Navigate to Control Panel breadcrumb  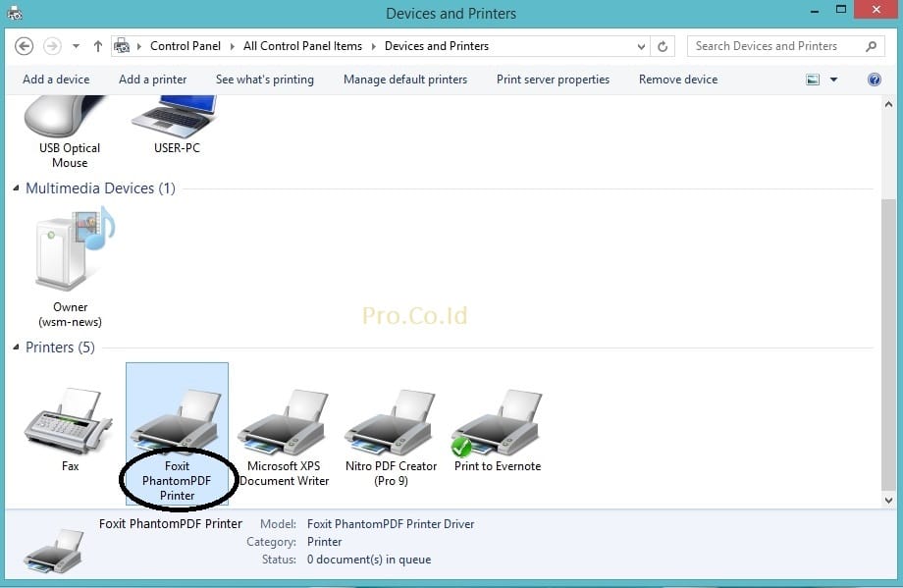pos(186,46)
